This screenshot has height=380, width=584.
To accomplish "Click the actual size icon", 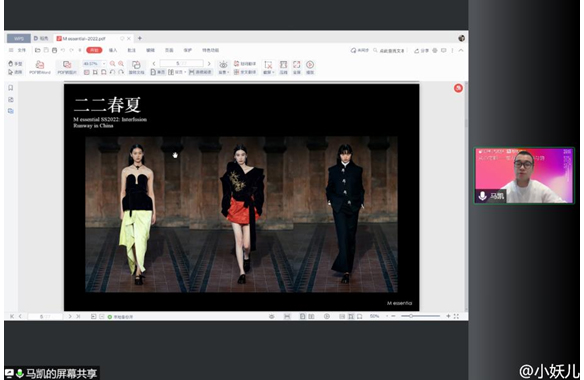I will tap(86, 72).
